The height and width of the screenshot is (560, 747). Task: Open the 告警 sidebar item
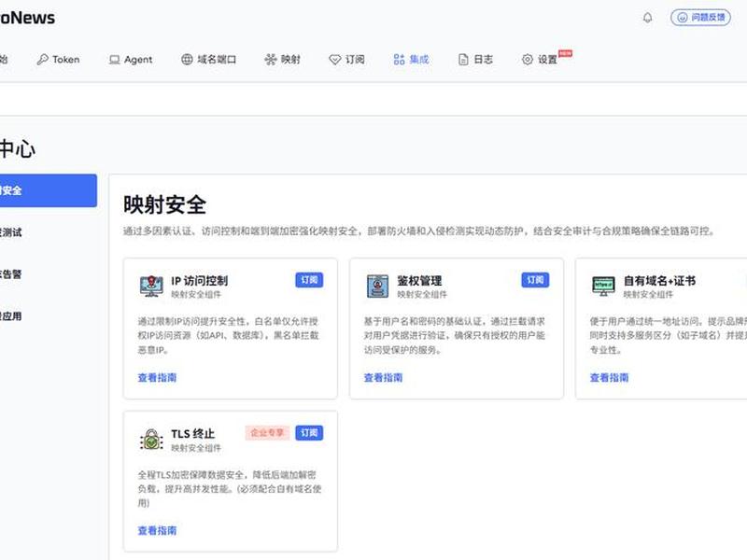pos(49,274)
